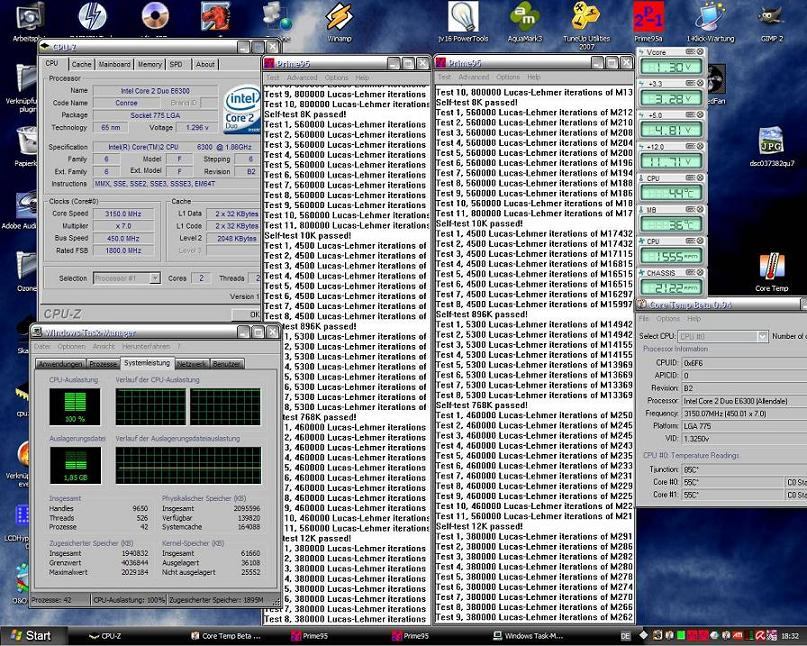Open Datei menu in Task Manager
The image size is (807, 646).
click(42, 346)
